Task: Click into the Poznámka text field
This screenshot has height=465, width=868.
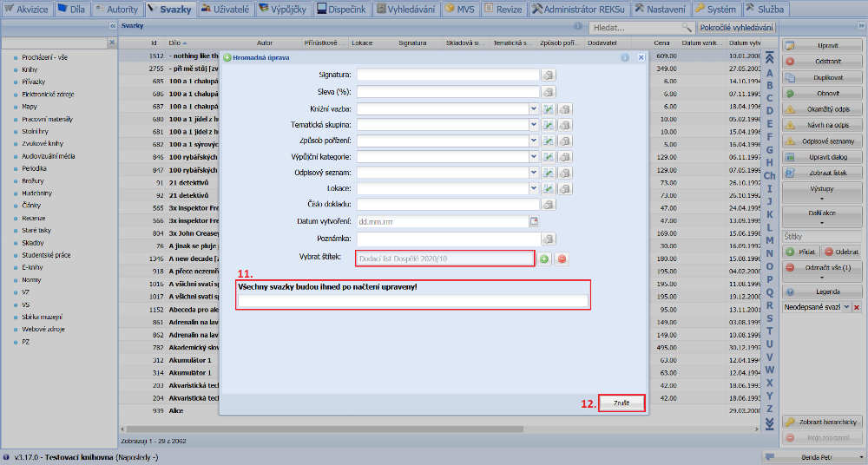Action: click(448, 238)
